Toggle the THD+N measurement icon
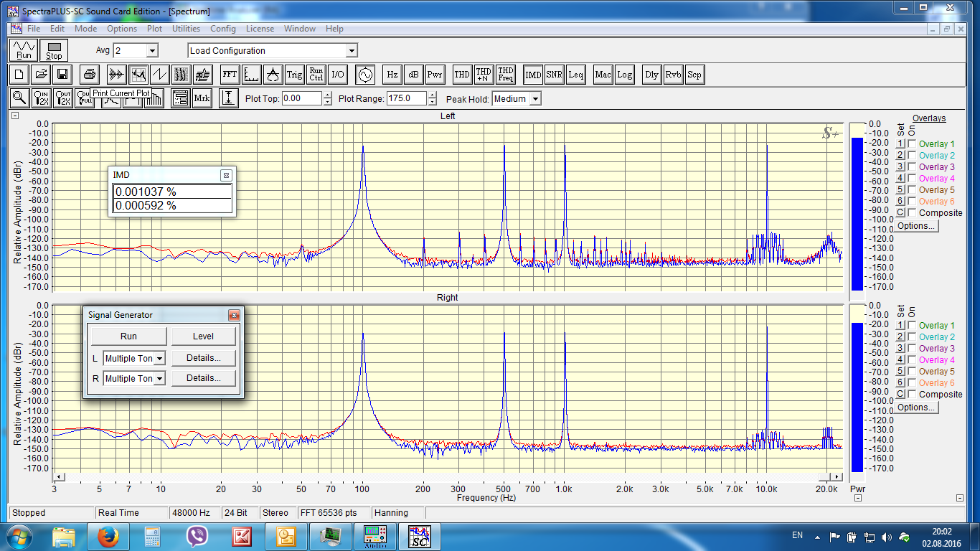The height and width of the screenshot is (551, 980). (x=484, y=74)
